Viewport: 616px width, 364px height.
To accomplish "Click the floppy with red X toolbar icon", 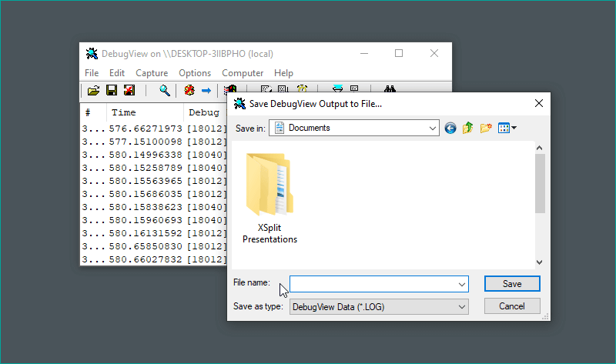I will coord(129,90).
